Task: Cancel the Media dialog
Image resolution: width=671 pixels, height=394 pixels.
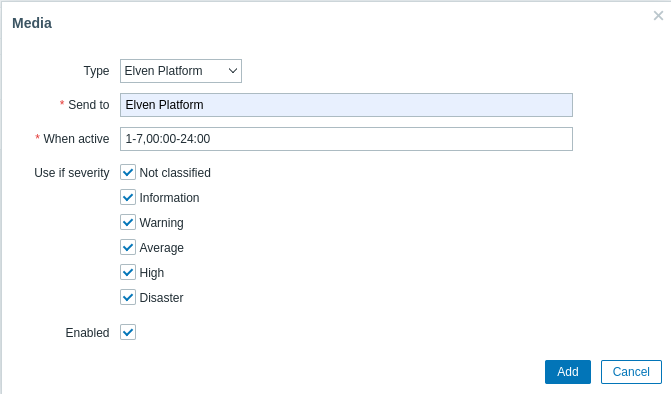Action: pyautogui.click(x=631, y=372)
